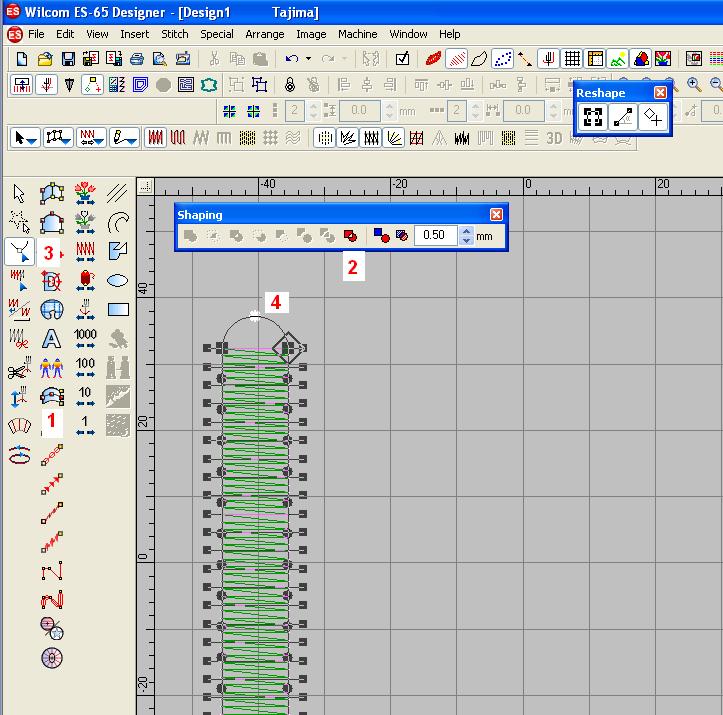
Task: Select the 3D stitch effect icon
Action: pyautogui.click(x=555, y=138)
